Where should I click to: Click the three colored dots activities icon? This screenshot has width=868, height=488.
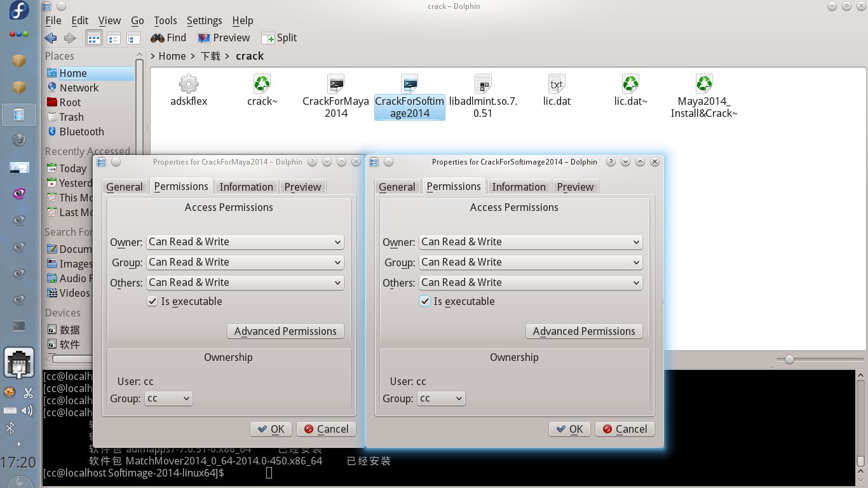click(19, 34)
